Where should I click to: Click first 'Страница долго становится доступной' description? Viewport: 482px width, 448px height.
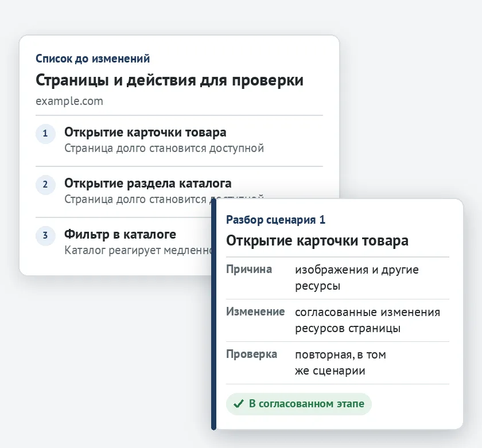coord(164,149)
